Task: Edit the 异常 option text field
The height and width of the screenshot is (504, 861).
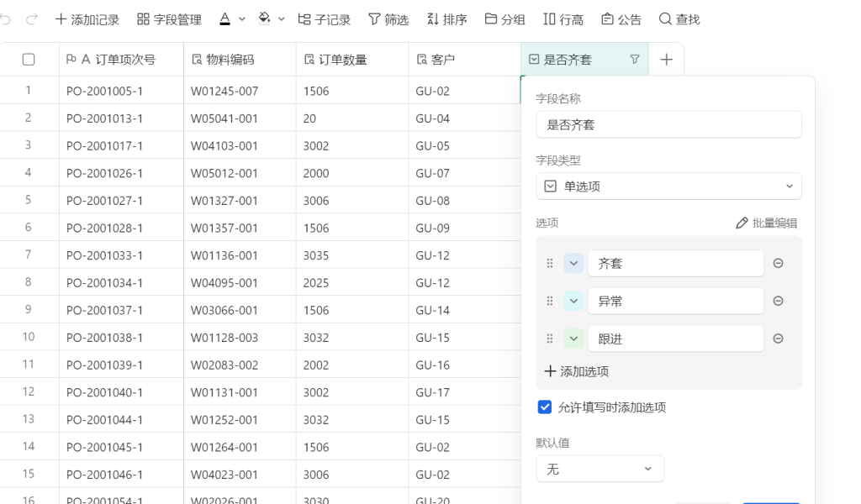Action: pos(676,301)
